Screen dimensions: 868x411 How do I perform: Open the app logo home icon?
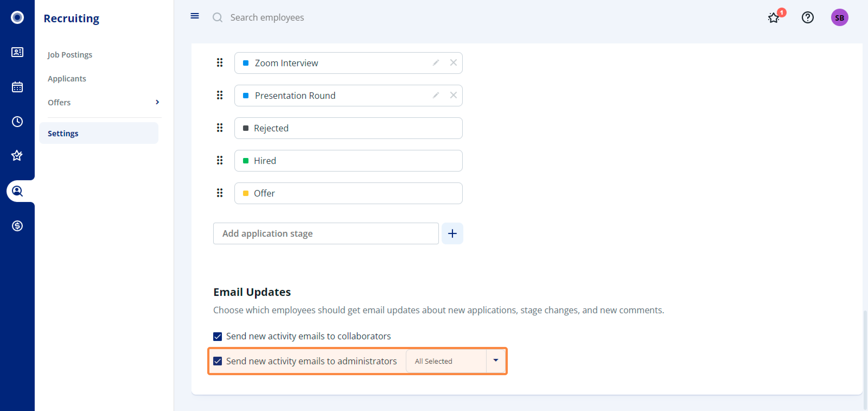click(x=17, y=17)
